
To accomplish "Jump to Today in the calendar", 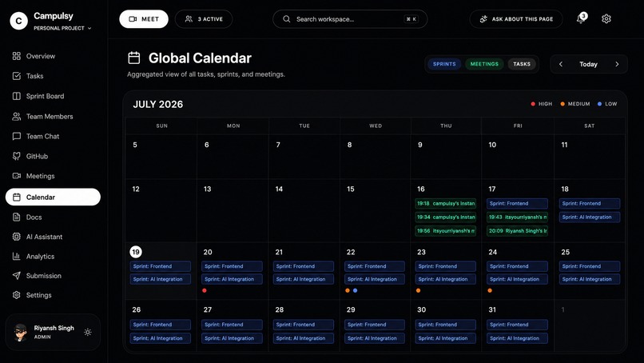I will (588, 64).
